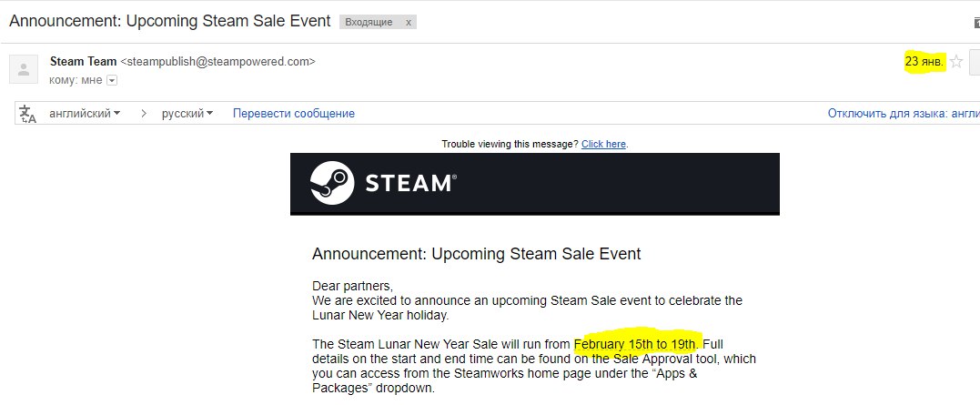Remove the Входящие label with x

coord(408,22)
